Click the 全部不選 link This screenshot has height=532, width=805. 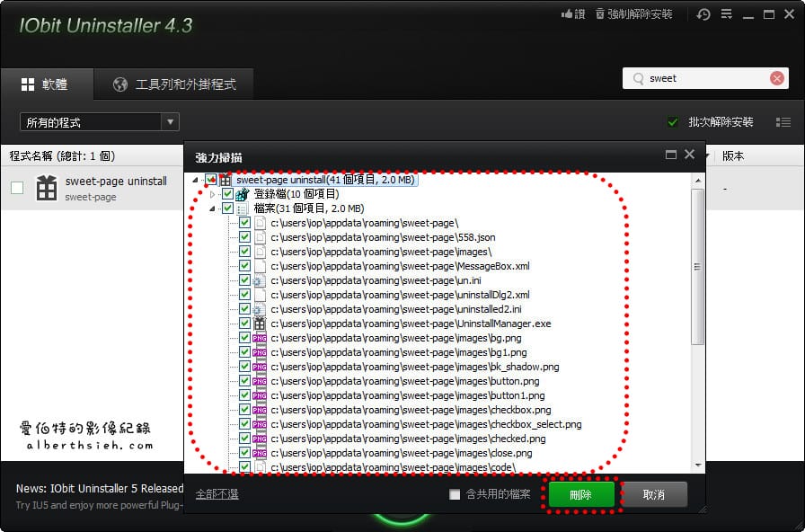coord(217,494)
